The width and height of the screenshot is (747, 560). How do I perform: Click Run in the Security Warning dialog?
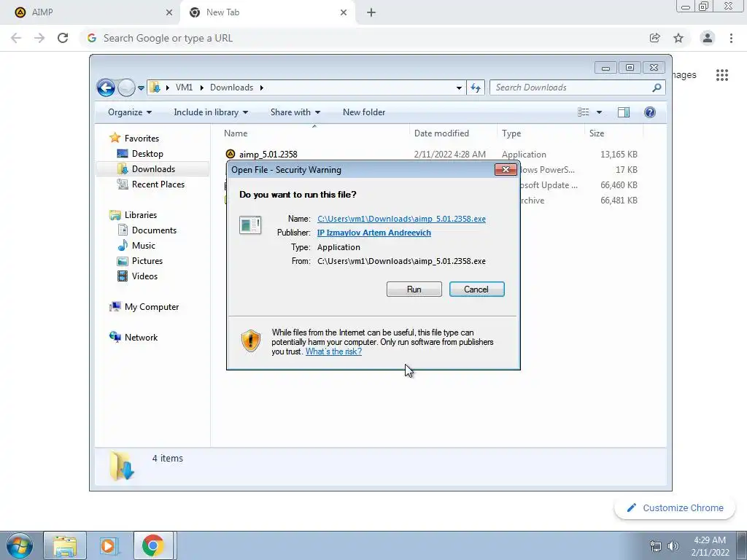(x=414, y=289)
